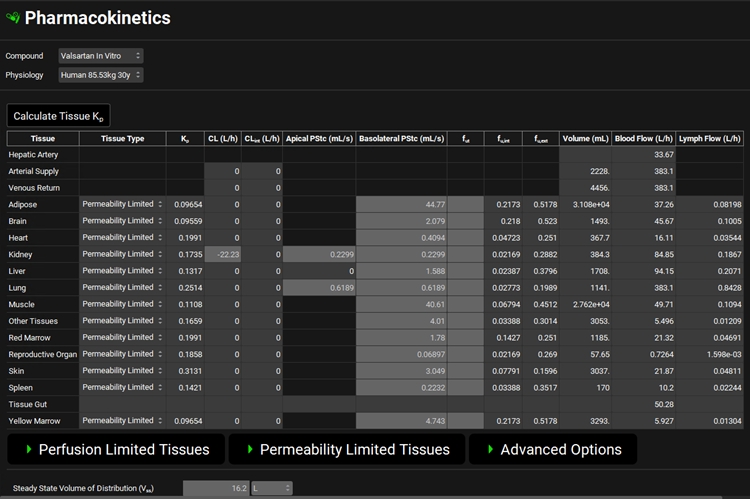Expand the Permeability Limited Tissues section
The width and height of the screenshot is (750, 499).
click(x=346, y=449)
